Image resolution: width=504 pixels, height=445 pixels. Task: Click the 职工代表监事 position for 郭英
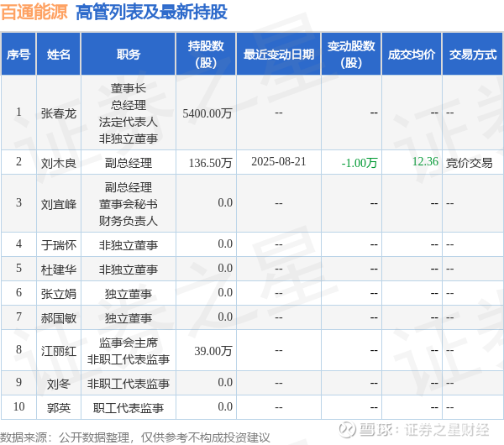coord(129,408)
